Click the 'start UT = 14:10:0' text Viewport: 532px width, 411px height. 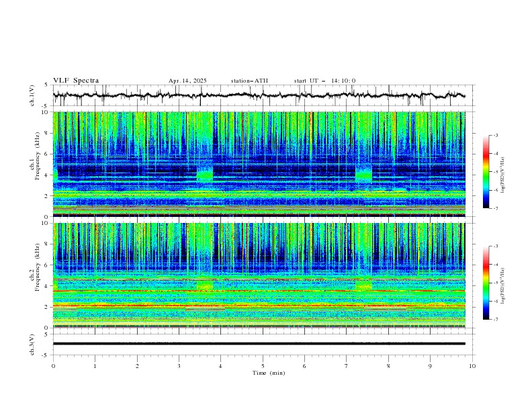point(324,81)
